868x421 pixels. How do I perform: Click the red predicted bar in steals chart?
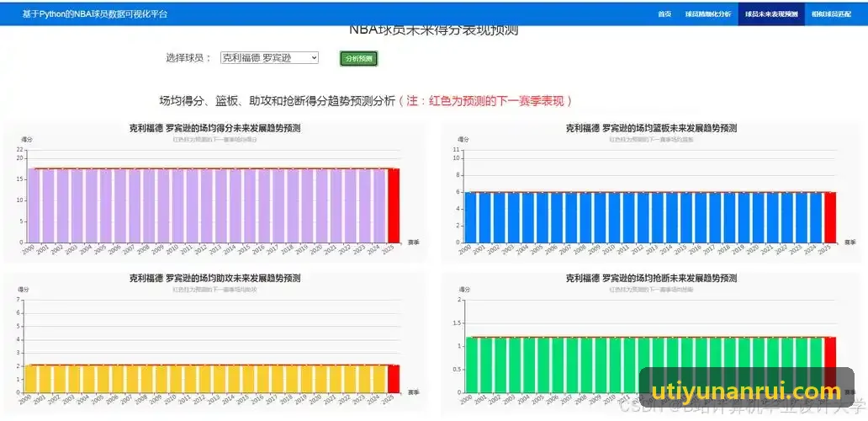tap(830, 365)
